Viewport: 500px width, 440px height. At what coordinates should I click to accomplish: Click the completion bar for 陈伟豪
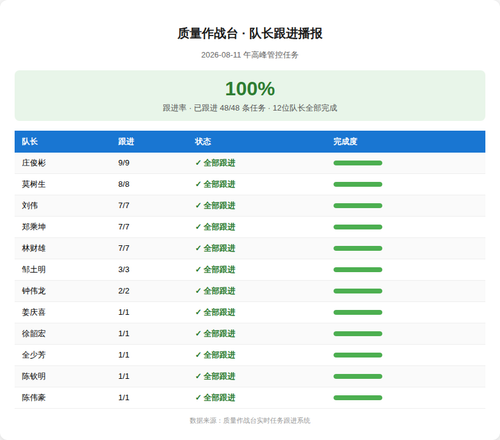(358, 398)
